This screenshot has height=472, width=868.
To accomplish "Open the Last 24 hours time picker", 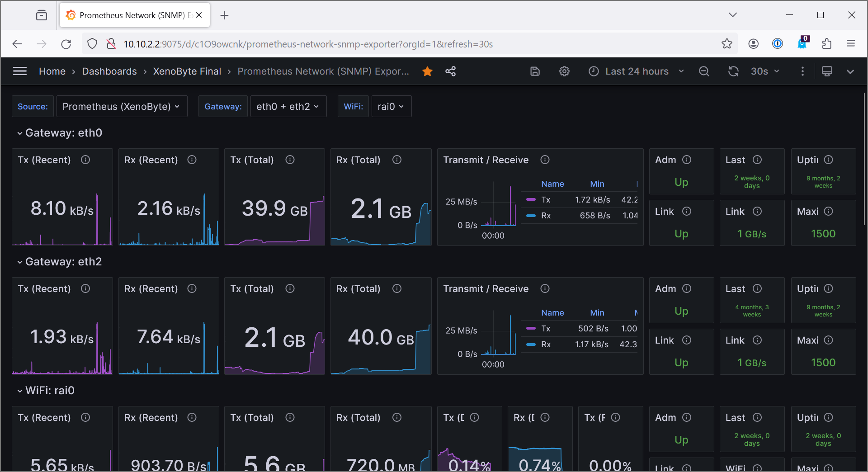I will [x=636, y=71].
